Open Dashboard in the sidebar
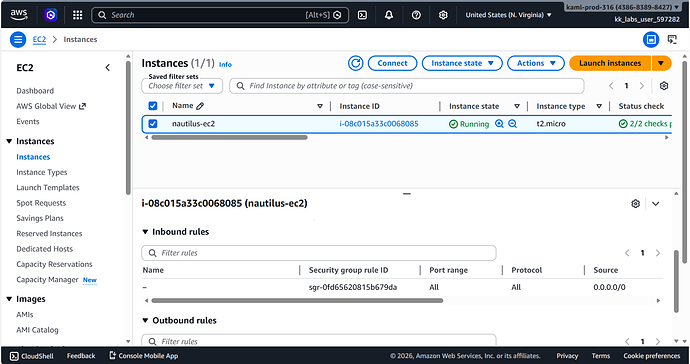The height and width of the screenshot is (364, 690). click(x=35, y=91)
